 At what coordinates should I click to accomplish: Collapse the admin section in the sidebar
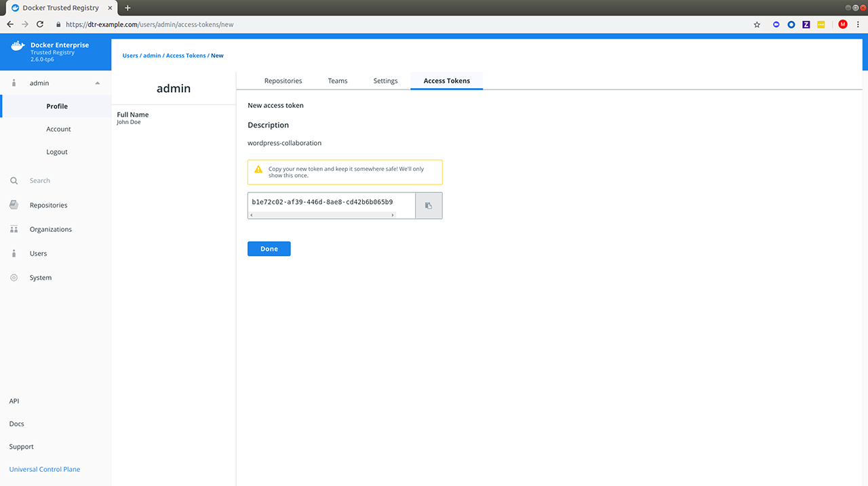[x=97, y=83]
